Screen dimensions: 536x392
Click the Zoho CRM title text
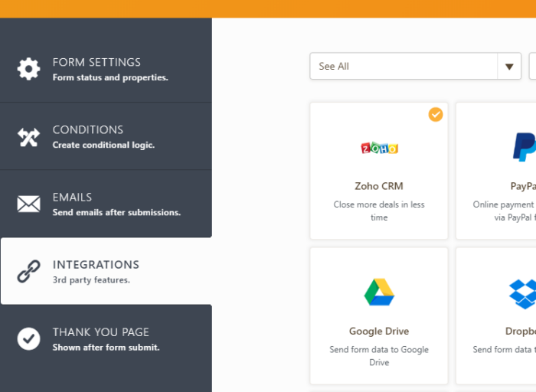(379, 186)
